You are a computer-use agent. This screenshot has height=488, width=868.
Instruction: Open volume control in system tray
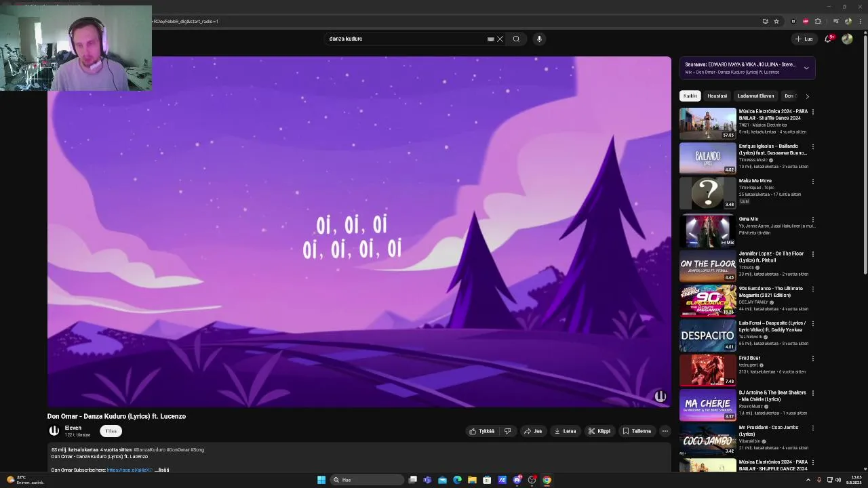(838, 480)
